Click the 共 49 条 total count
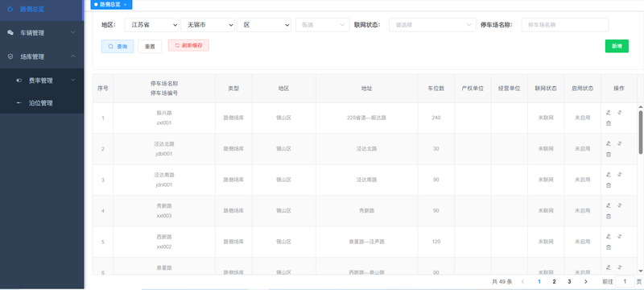The image size is (644, 290). tap(502, 282)
